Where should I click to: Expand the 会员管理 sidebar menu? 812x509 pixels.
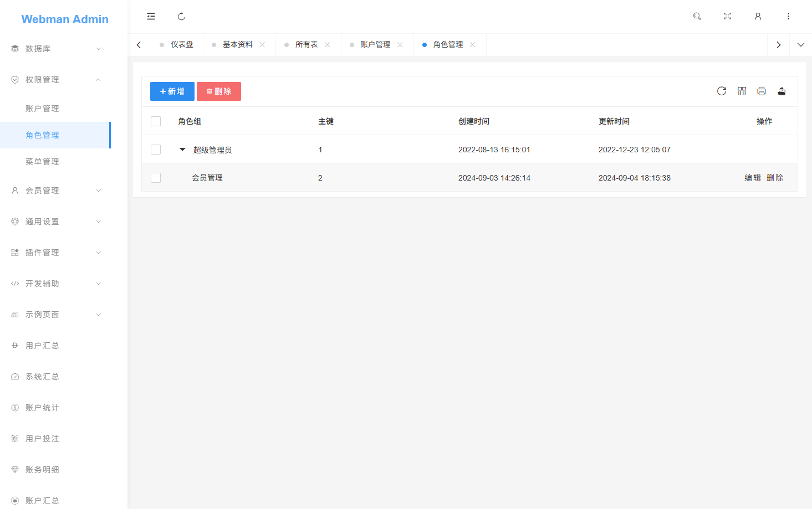(42, 190)
